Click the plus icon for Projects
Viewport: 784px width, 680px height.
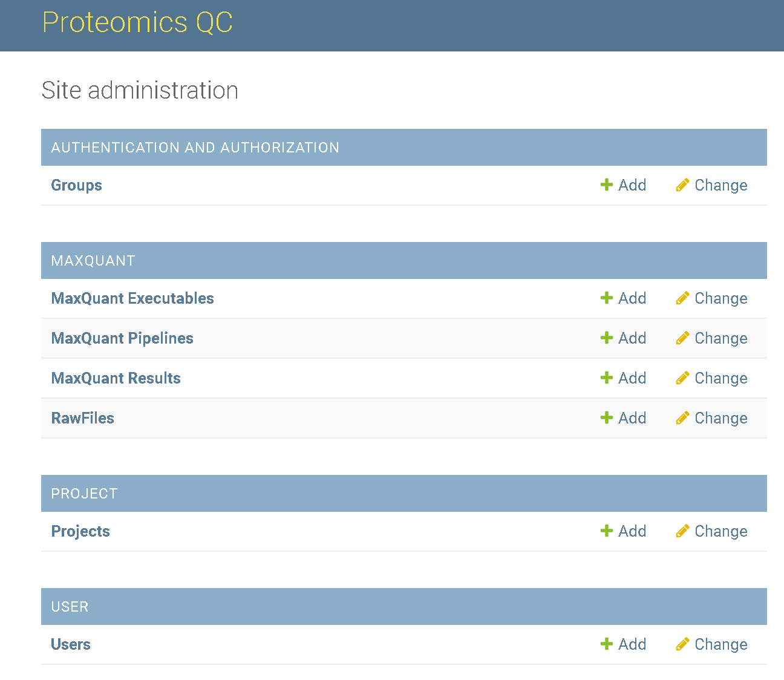pyautogui.click(x=607, y=531)
